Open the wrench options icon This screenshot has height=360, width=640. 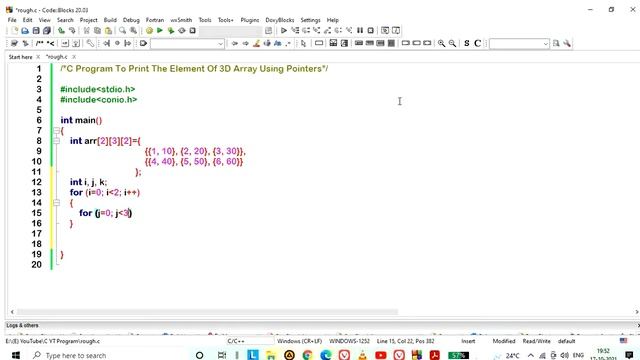(x=567, y=43)
